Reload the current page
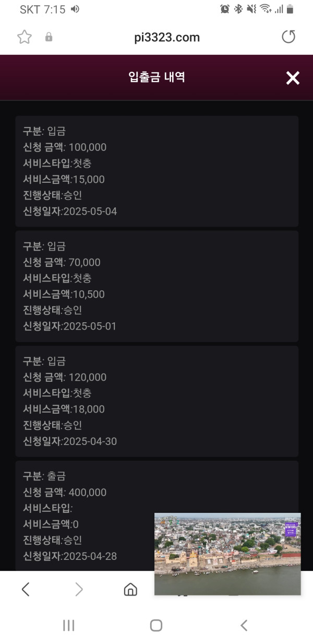 click(x=288, y=37)
